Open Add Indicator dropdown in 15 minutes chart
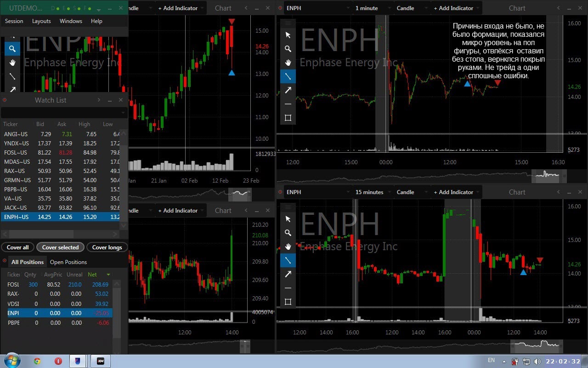 (456, 192)
